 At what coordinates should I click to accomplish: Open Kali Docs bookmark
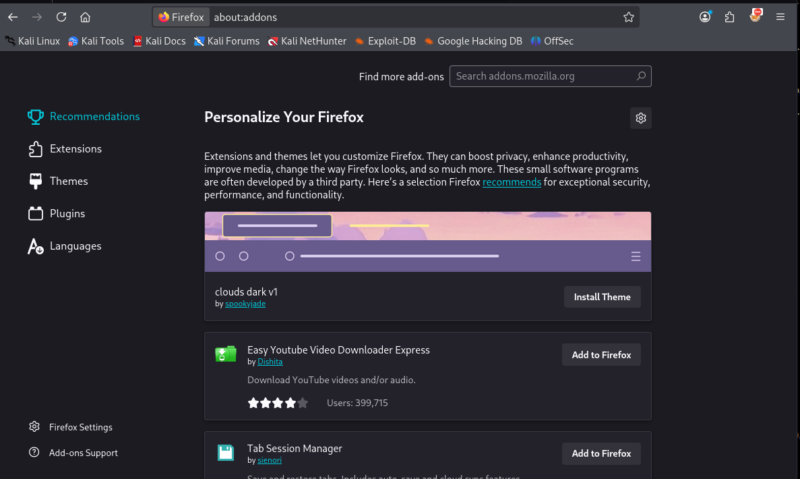pyautogui.click(x=159, y=41)
